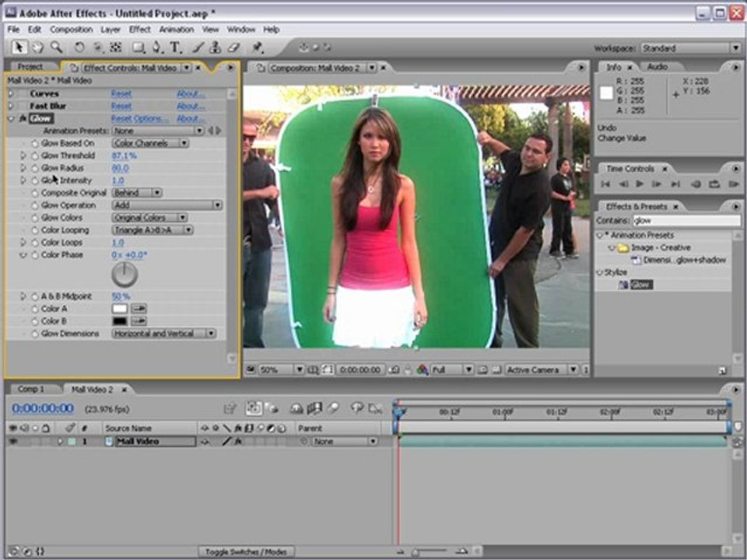Viewport: 747px width, 560px height.
Task: Open the Workspace Standard dropdown
Action: point(690,48)
